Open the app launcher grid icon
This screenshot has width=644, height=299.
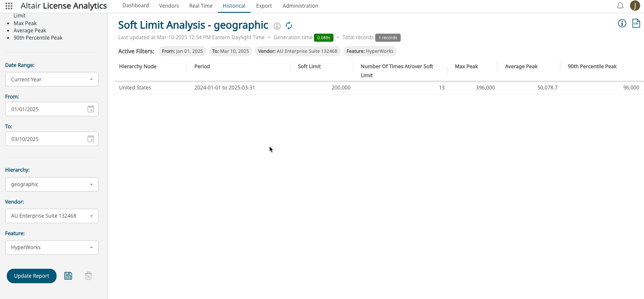[x=9, y=6]
